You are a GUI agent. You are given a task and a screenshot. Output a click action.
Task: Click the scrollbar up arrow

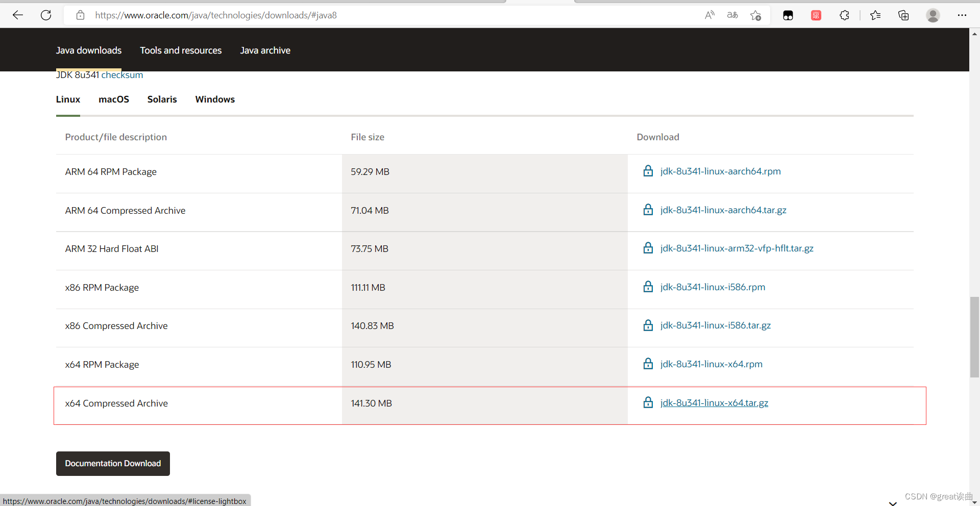pyautogui.click(x=974, y=34)
